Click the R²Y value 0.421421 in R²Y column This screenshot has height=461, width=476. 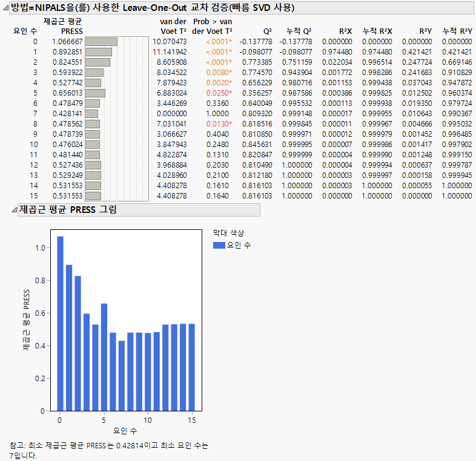tap(417, 52)
